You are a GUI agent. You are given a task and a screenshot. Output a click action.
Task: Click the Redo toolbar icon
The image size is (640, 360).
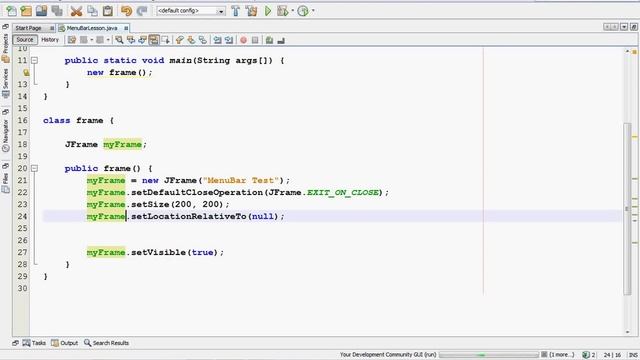coord(142,11)
